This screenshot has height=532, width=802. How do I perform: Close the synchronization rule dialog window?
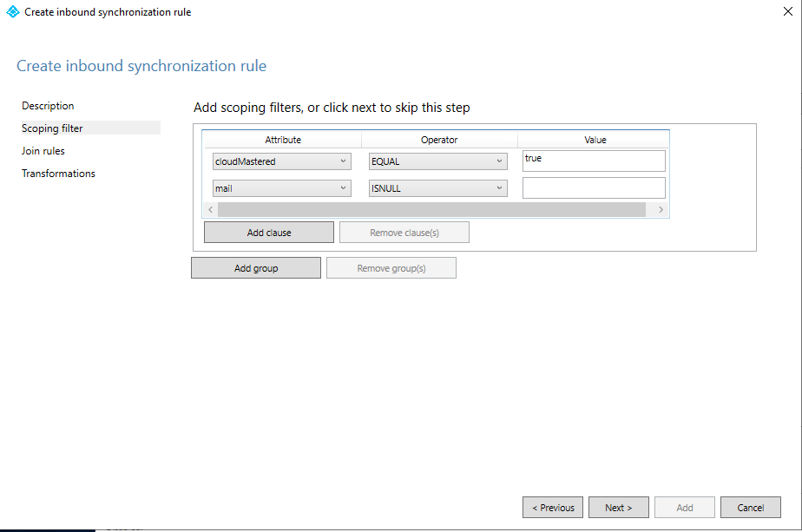click(788, 11)
